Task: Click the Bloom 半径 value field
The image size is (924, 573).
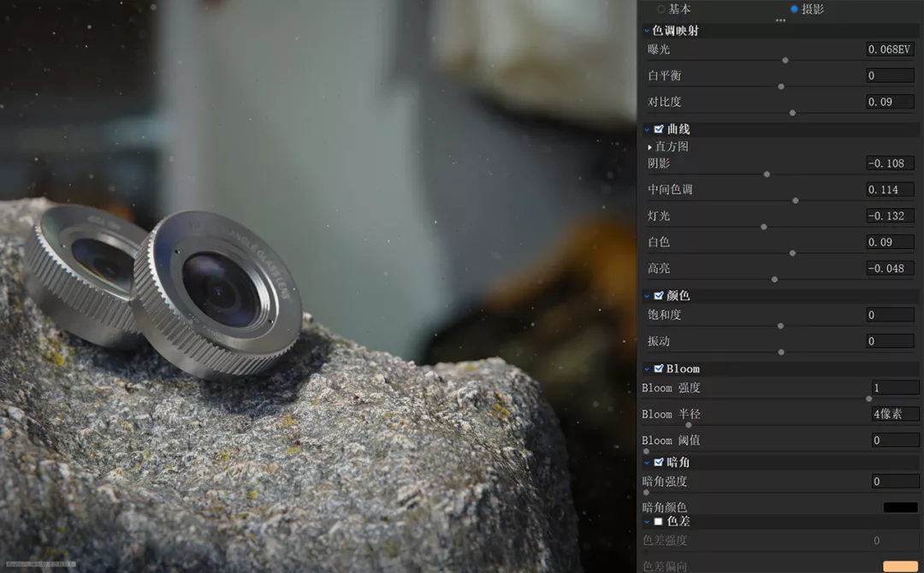Action: pyautogui.click(x=895, y=414)
